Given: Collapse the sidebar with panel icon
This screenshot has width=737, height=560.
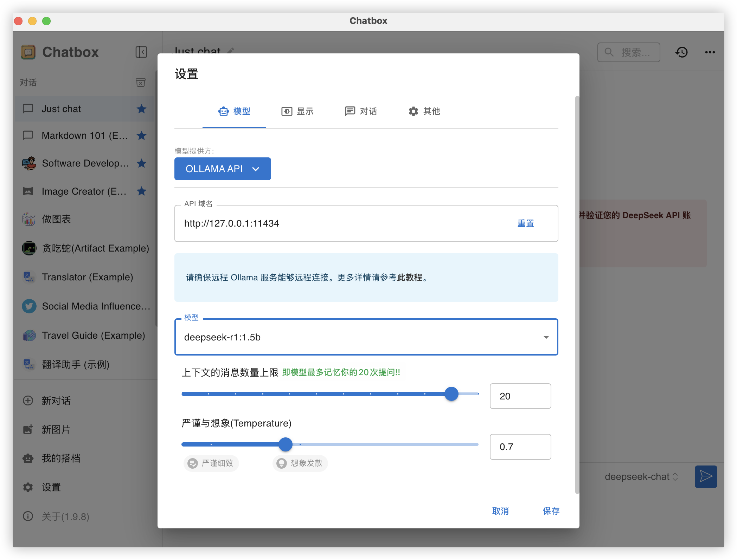Looking at the screenshot, I should (141, 52).
